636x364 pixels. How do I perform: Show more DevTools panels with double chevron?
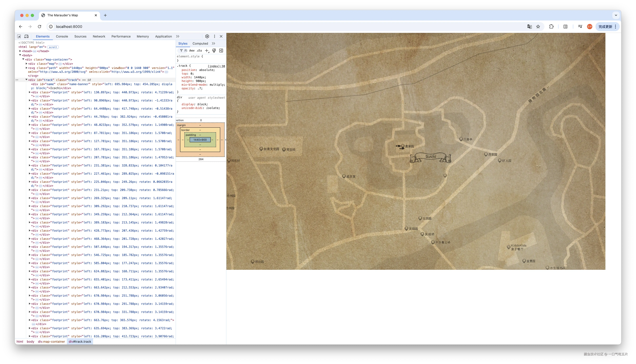pyautogui.click(x=178, y=36)
